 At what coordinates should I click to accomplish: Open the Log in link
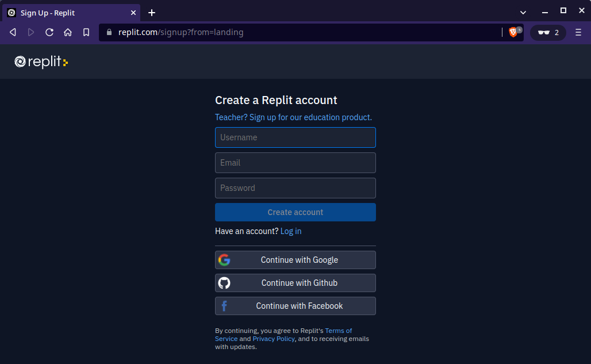[291, 231]
